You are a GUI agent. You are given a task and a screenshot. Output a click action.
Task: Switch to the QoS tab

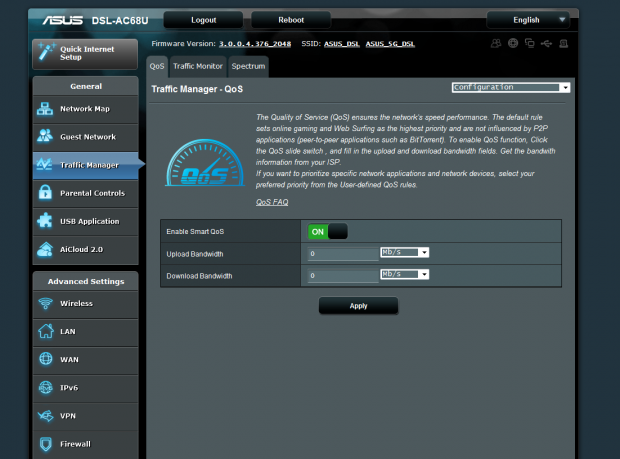coord(157,66)
